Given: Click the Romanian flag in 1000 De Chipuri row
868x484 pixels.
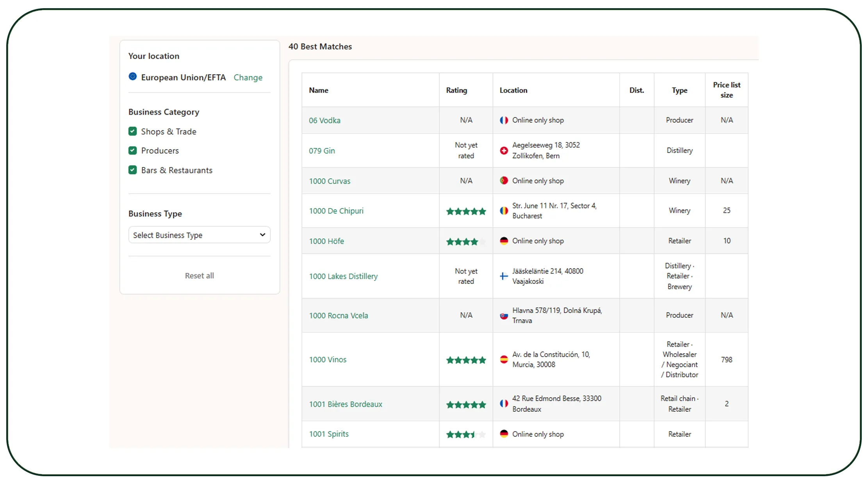Looking at the screenshot, I should (x=504, y=211).
